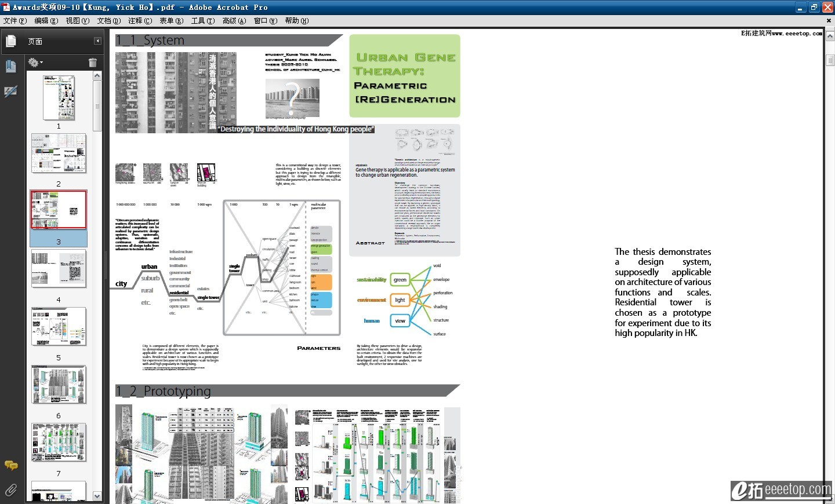
Task: Open the 窗口(W) menu
Action: [x=266, y=20]
